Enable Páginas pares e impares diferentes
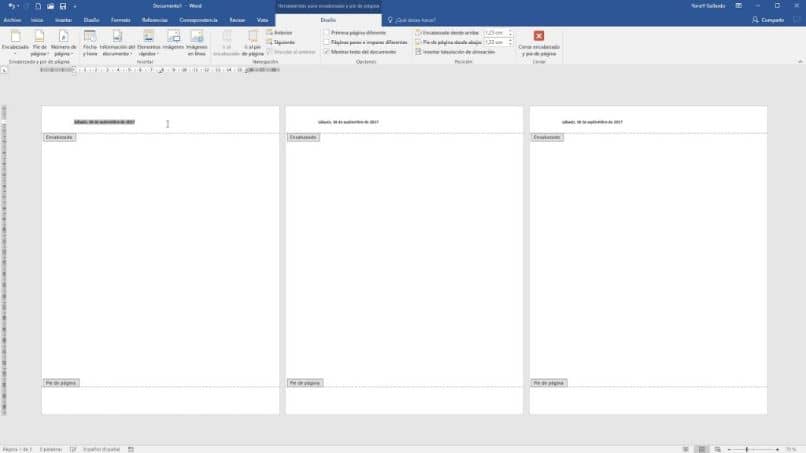 click(x=326, y=42)
